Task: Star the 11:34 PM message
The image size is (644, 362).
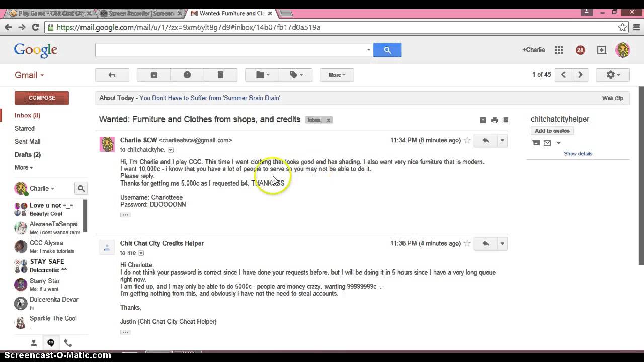Action: coord(467,140)
